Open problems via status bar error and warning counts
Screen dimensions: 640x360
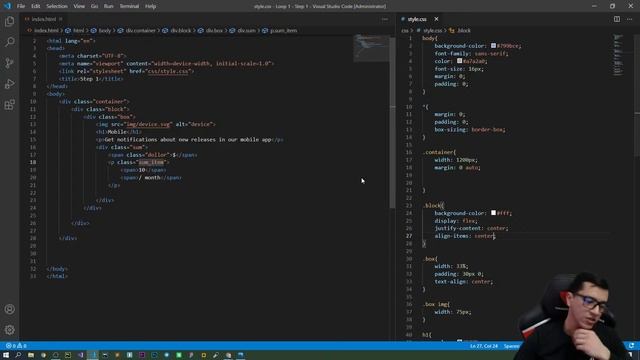pyautogui.click(x=16, y=346)
